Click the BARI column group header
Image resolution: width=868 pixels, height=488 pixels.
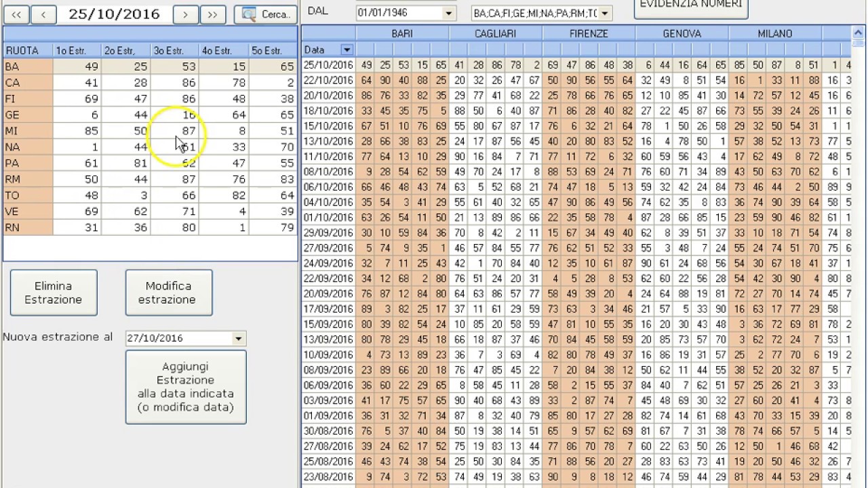[402, 34]
